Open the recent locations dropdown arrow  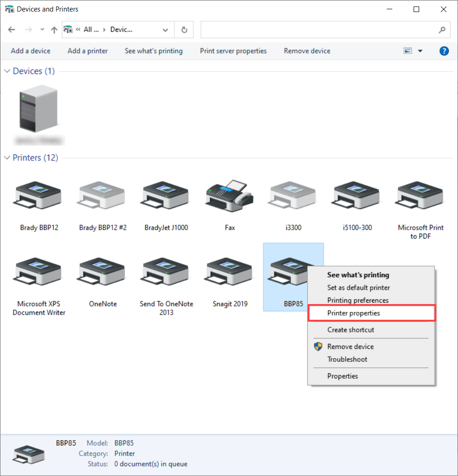tap(42, 30)
